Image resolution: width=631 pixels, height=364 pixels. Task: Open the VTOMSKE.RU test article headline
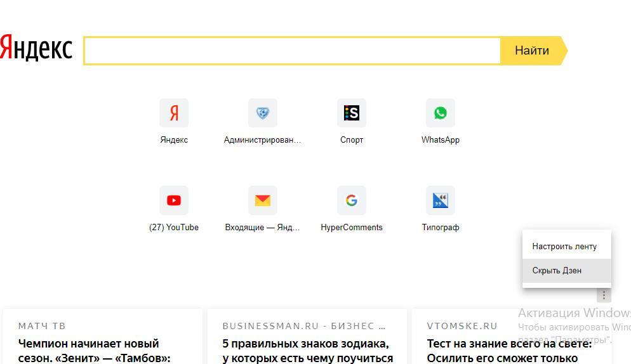tap(509, 351)
